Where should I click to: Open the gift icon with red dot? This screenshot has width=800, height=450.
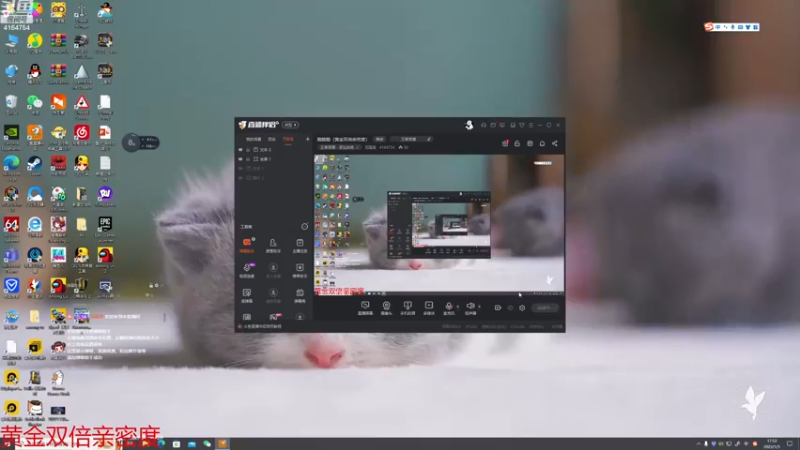(x=505, y=143)
